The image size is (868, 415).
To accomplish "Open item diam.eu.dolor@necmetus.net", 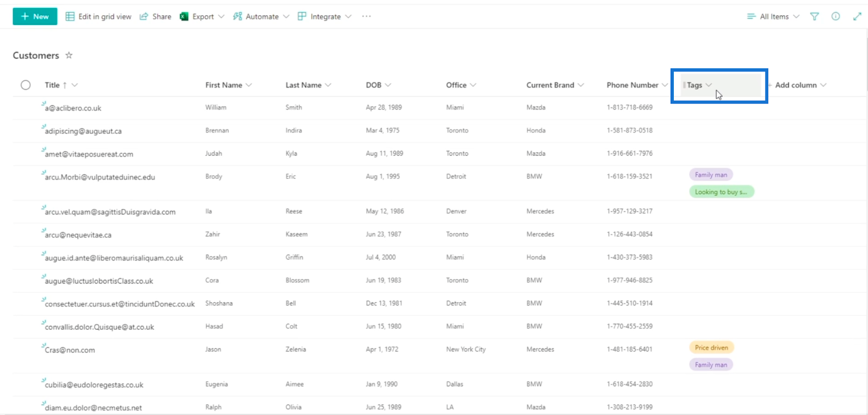I will [93, 408].
